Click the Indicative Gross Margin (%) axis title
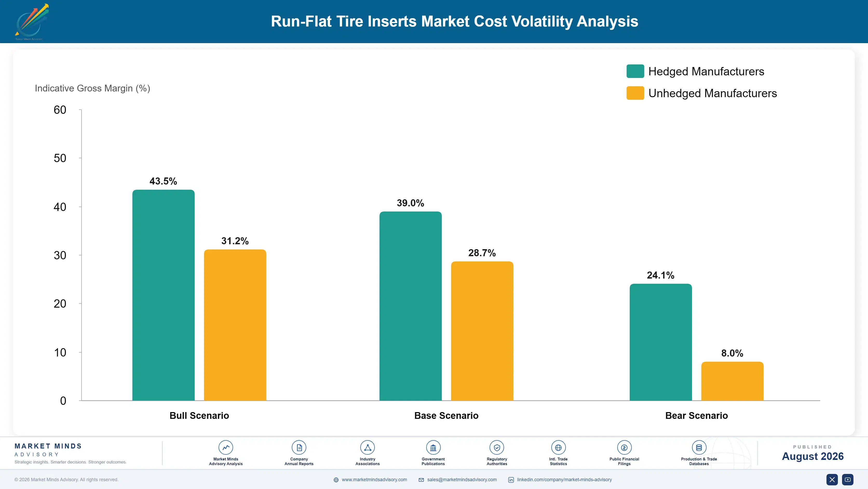 [x=92, y=88]
